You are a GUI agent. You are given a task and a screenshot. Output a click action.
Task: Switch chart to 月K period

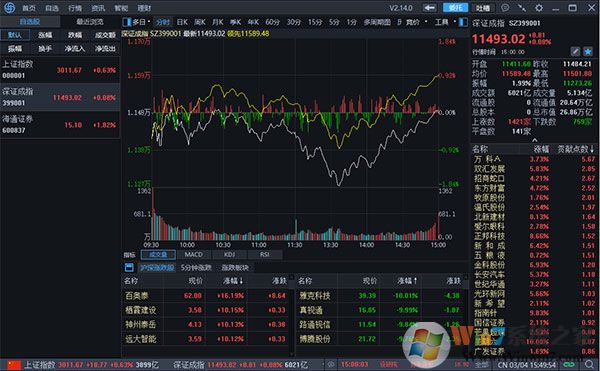point(218,22)
